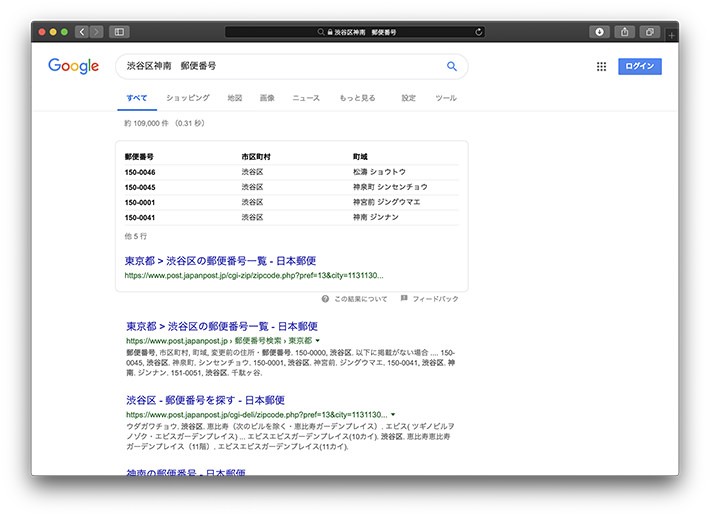
Task: Click the Google logo
Action: (x=73, y=66)
